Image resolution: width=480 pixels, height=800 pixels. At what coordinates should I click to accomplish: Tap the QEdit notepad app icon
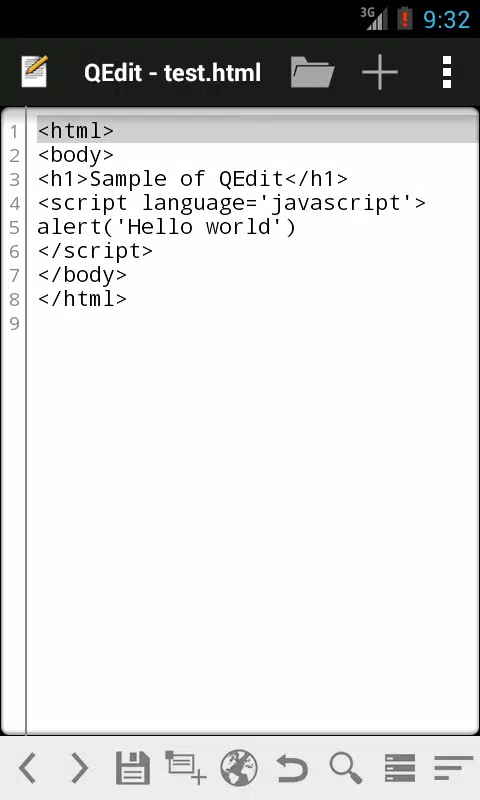[x=35, y=71]
